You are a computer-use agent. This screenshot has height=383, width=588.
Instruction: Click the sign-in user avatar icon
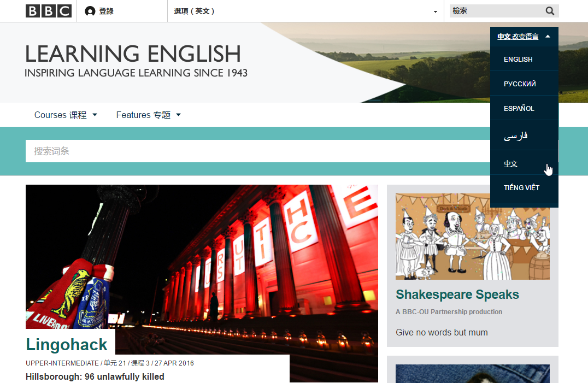click(x=90, y=11)
